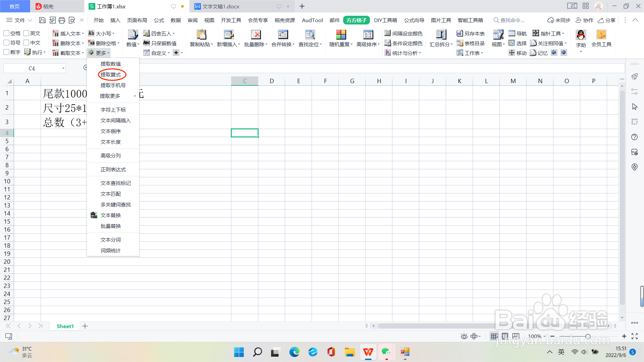The image size is (644, 362).
Task: Open the 会员工具 icon
Action: (x=601, y=35)
